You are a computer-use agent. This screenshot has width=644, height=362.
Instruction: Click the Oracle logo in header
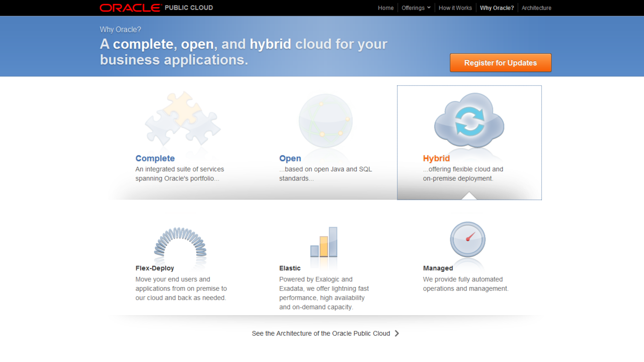[x=130, y=8]
